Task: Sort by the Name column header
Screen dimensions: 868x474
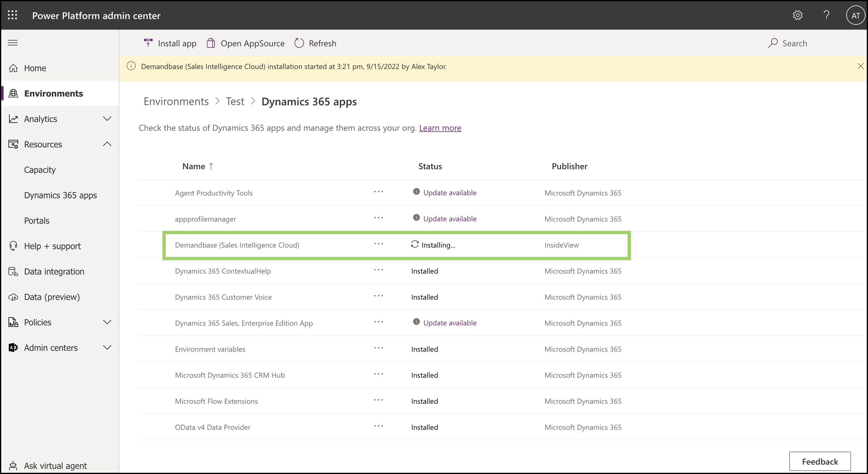Action: (x=194, y=166)
